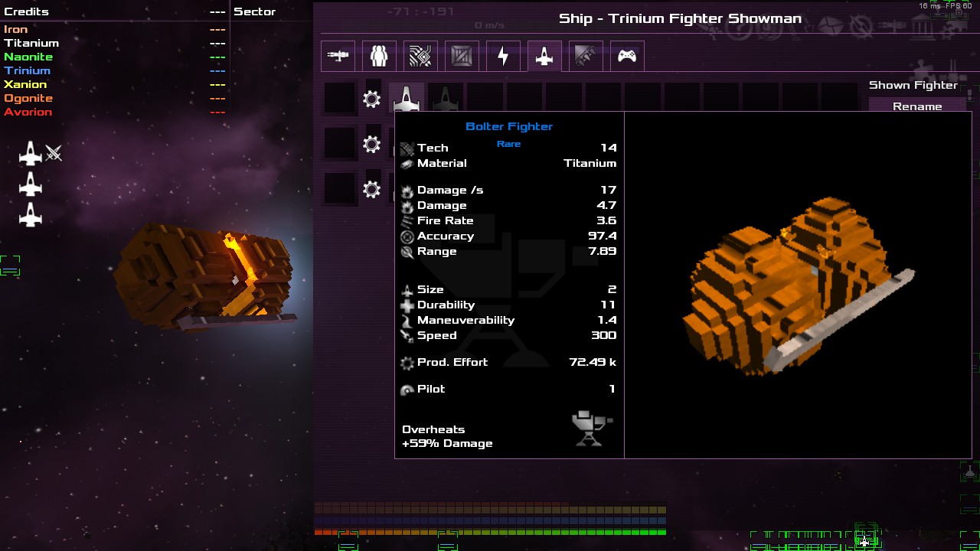Open the Cargo crate tab
This screenshot has width=980, height=551.
tap(462, 56)
